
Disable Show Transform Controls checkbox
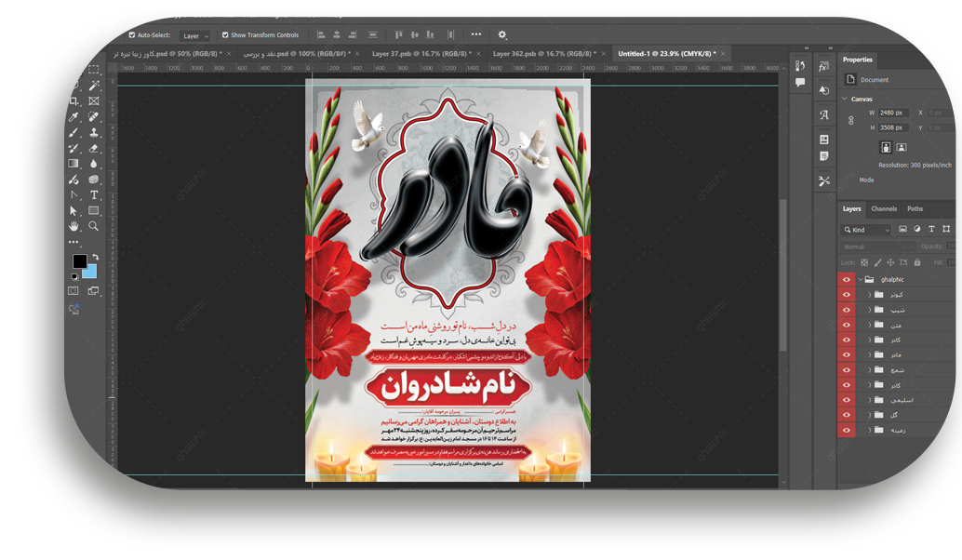click(225, 35)
